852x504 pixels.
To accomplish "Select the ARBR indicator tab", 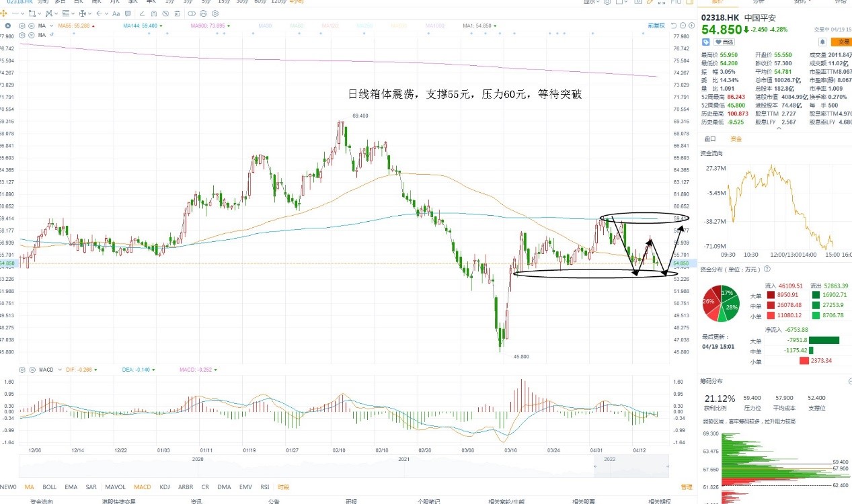I will (x=186, y=487).
